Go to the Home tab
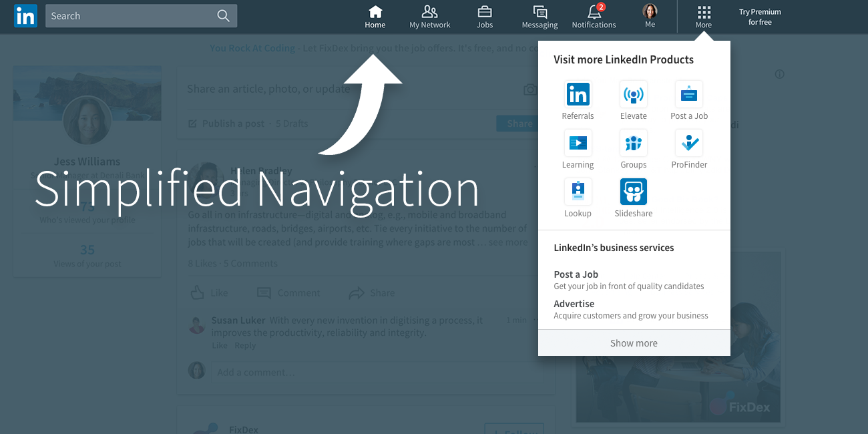 click(375, 17)
